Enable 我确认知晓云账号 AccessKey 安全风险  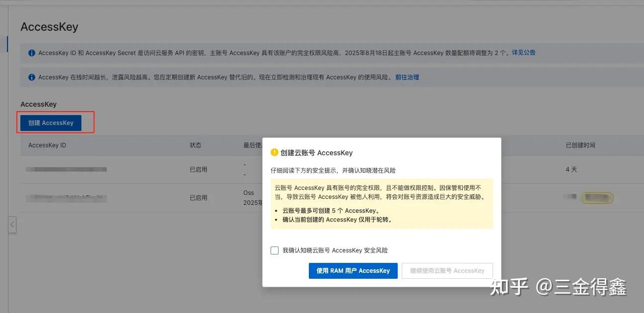tap(275, 250)
